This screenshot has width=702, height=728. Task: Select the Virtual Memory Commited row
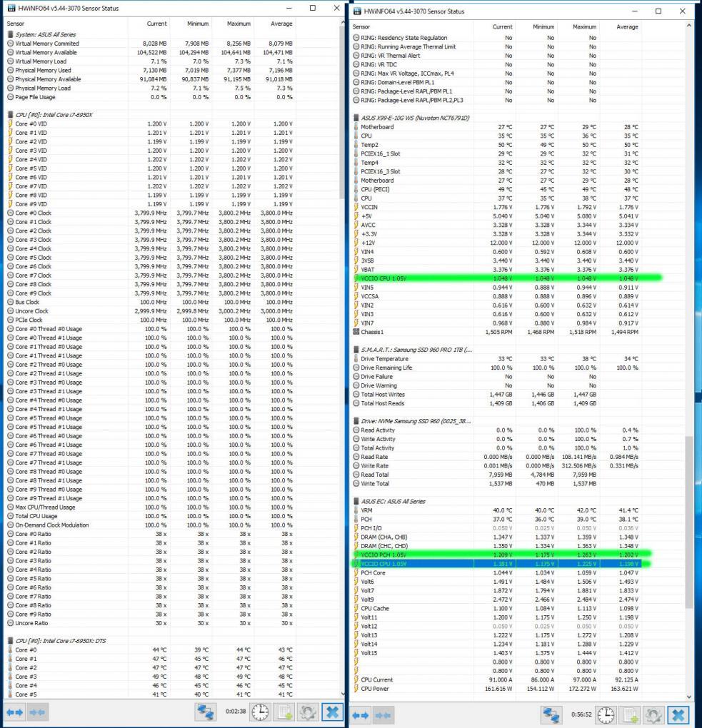(x=151, y=44)
